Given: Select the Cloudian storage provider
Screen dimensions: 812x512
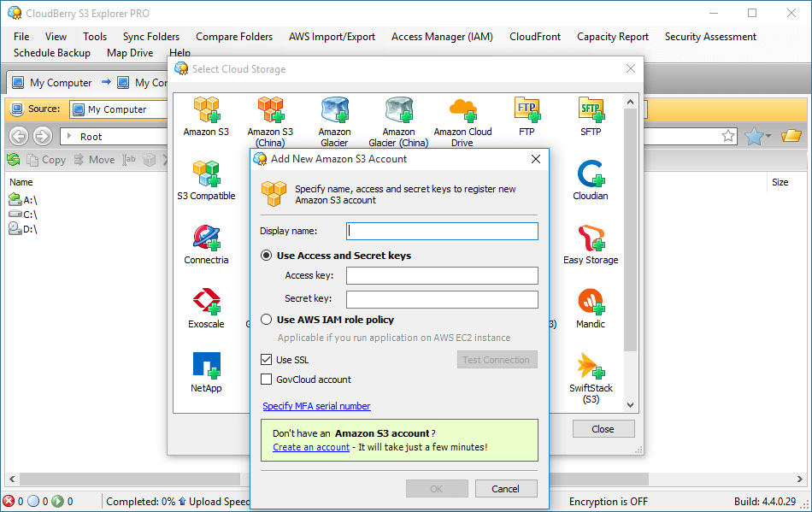Looking at the screenshot, I should coord(590,174).
